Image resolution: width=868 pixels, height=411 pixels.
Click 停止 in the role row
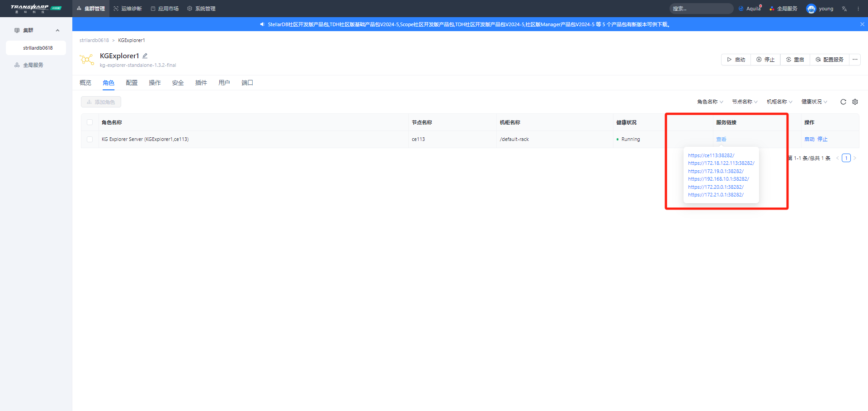(x=822, y=139)
